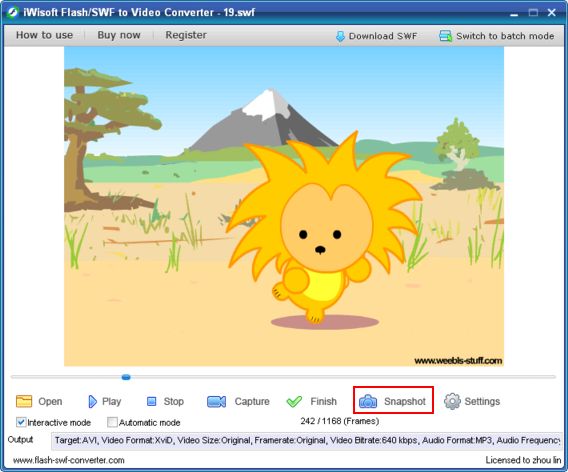
Task: Click the Download SWF label
Action: (x=383, y=36)
